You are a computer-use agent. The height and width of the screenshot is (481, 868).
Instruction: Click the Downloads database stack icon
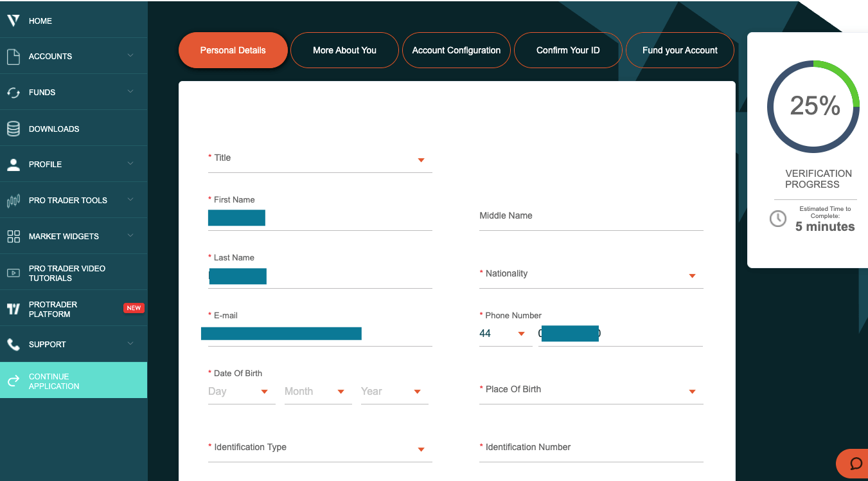[x=13, y=129]
